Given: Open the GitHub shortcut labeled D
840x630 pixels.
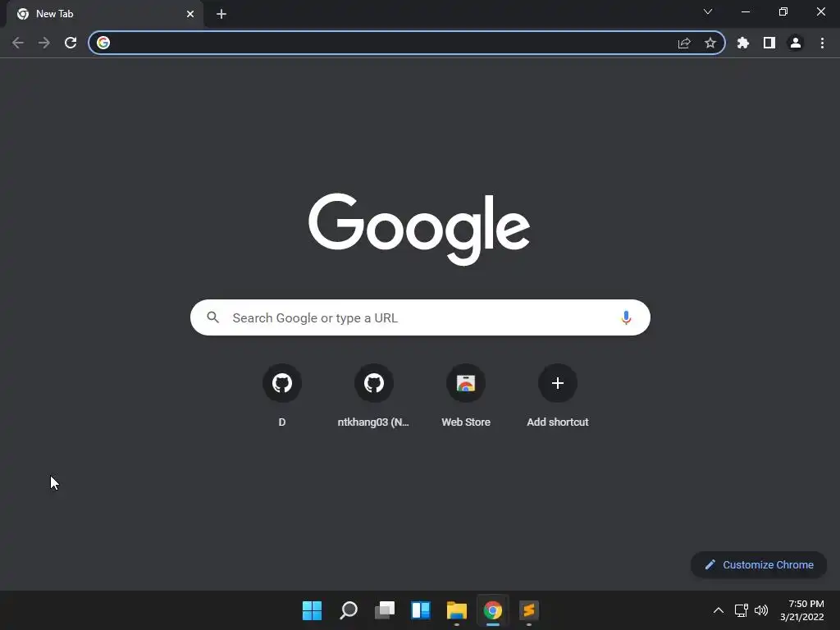Looking at the screenshot, I should click(x=282, y=396).
